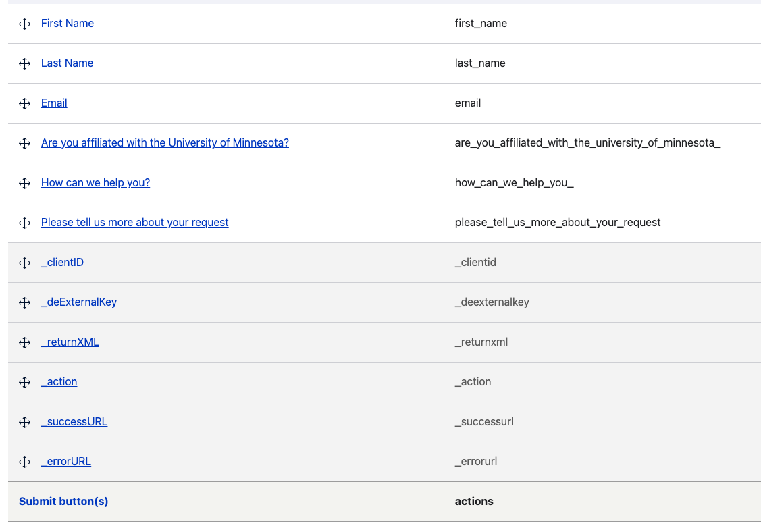The image size is (761, 532).
Task: Open the _deExternalKey hidden element
Action: 79,302
